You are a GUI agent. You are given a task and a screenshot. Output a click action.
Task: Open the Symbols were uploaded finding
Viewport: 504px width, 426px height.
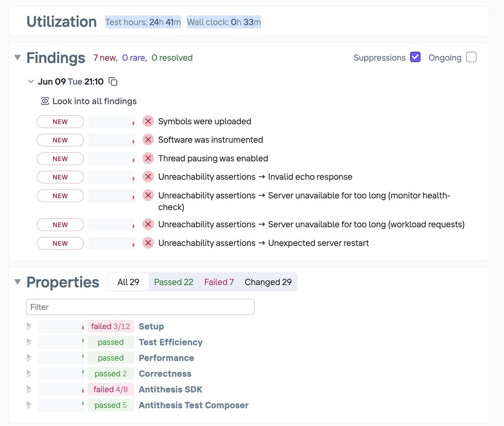[x=205, y=121]
